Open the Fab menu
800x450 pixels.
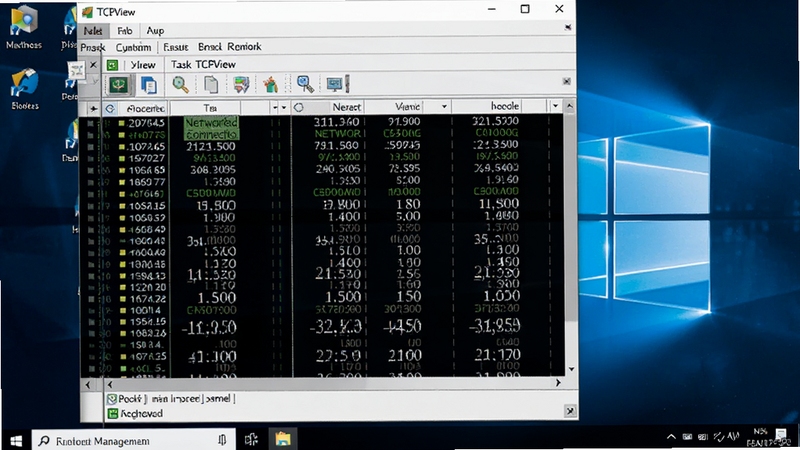pos(124,31)
